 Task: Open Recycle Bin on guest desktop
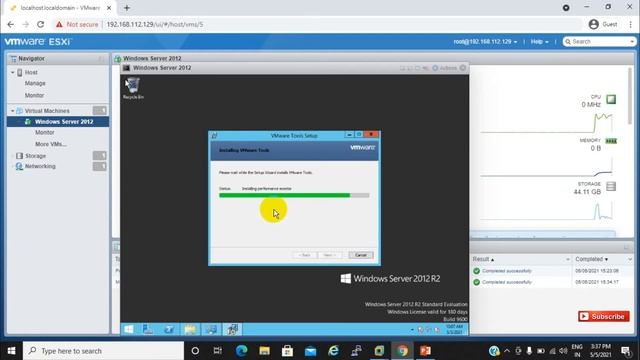tap(133, 88)
